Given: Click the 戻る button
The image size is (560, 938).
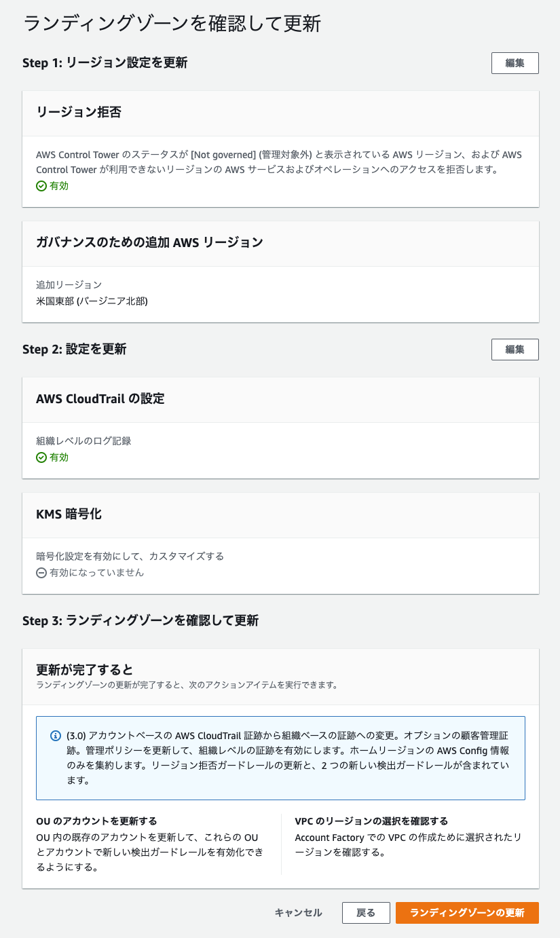Looking at the screenshot, I should pos(366,913).
